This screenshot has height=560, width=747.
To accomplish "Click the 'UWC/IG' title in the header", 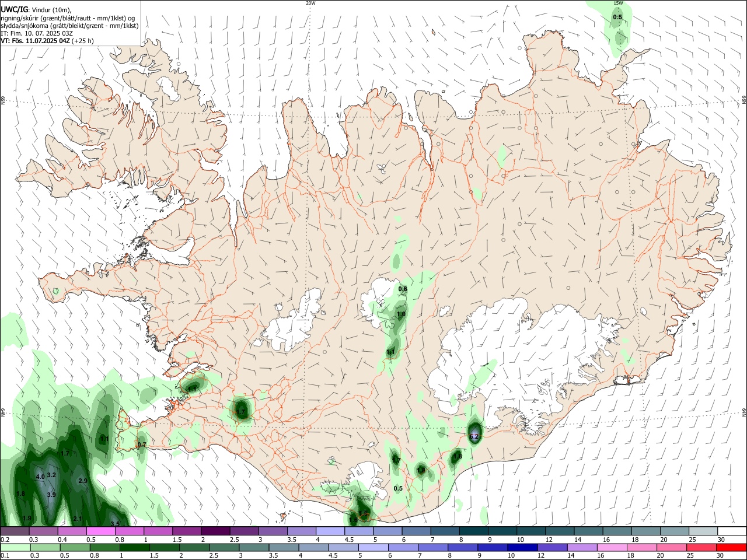I will pos(14,10).
